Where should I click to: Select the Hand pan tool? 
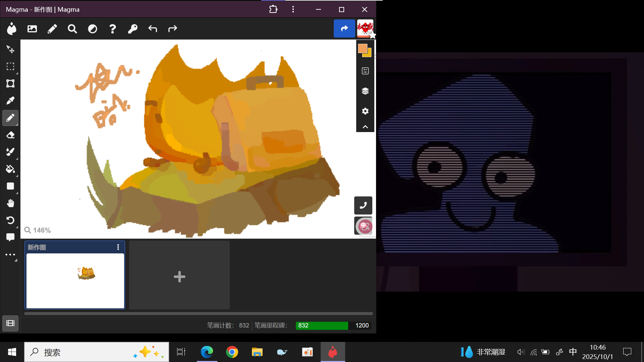coord(10,203)
